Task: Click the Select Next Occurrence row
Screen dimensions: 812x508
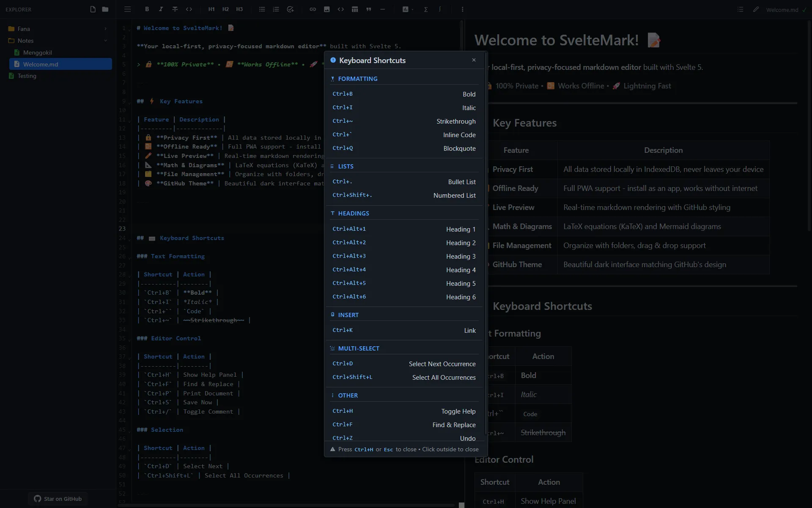Action: coord(404,364)
